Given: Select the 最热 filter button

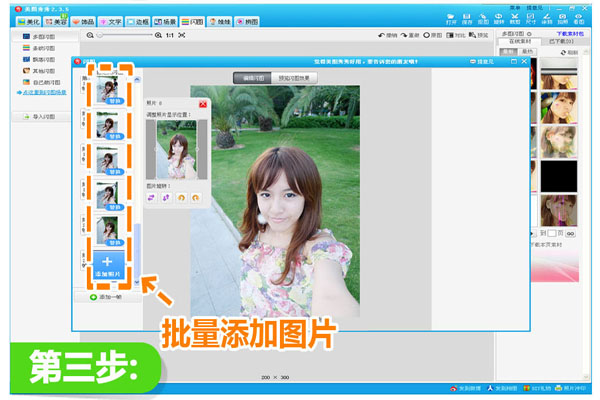Looking at the screenshot, I should (527, 51).
